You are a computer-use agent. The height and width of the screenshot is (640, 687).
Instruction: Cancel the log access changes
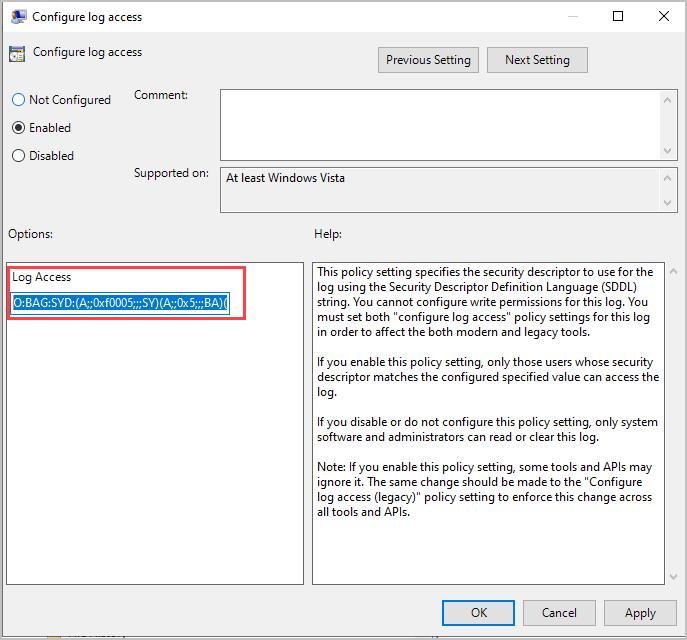click(559, 613)
